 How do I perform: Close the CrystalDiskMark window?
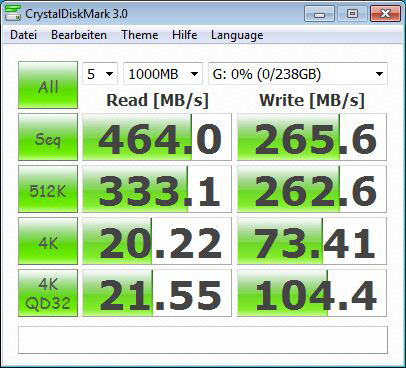[385, 14]
